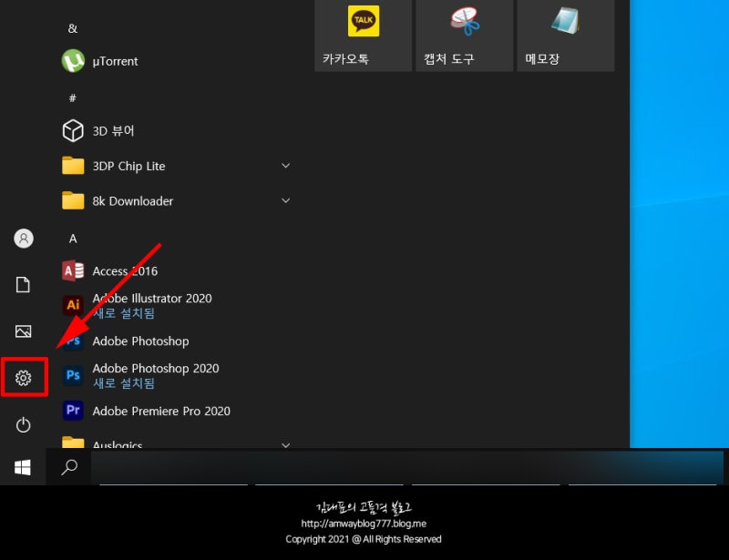Viewport: 729px width, 560px height.
Task: Click the 'A' section letter header
Action: click(73, 239)
